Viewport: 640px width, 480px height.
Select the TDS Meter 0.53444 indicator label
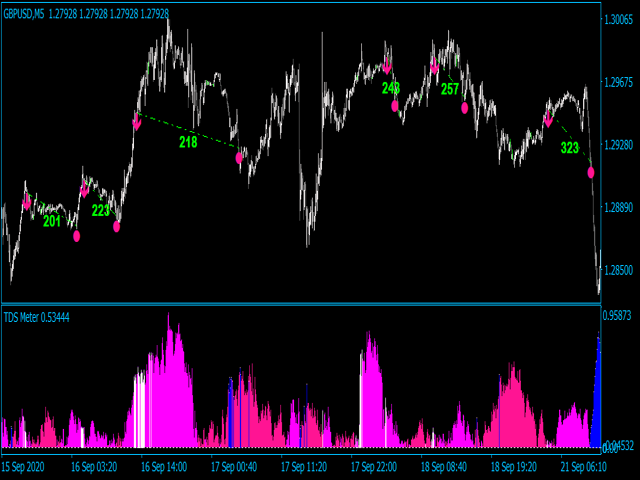click(x=36, y=317)
